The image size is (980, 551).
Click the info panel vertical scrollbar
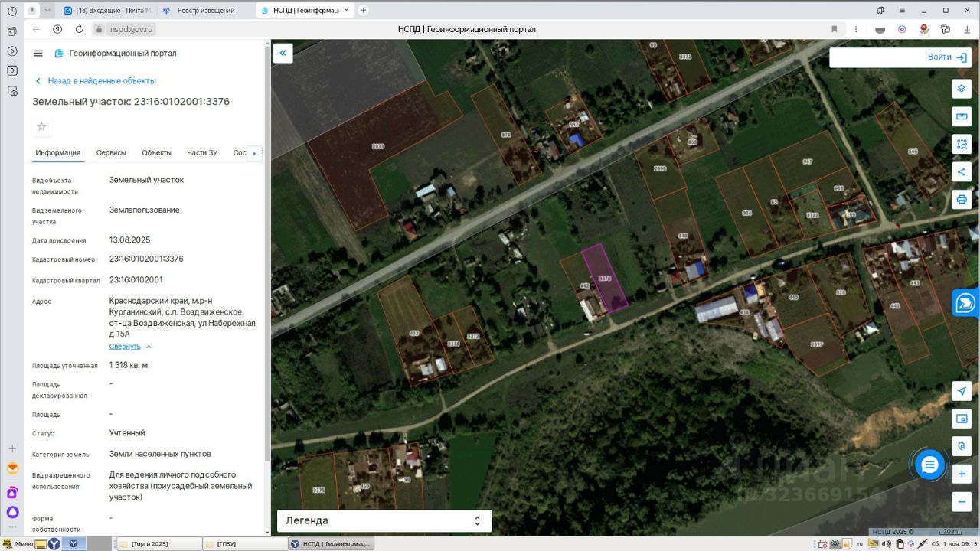tap(266, 253)
